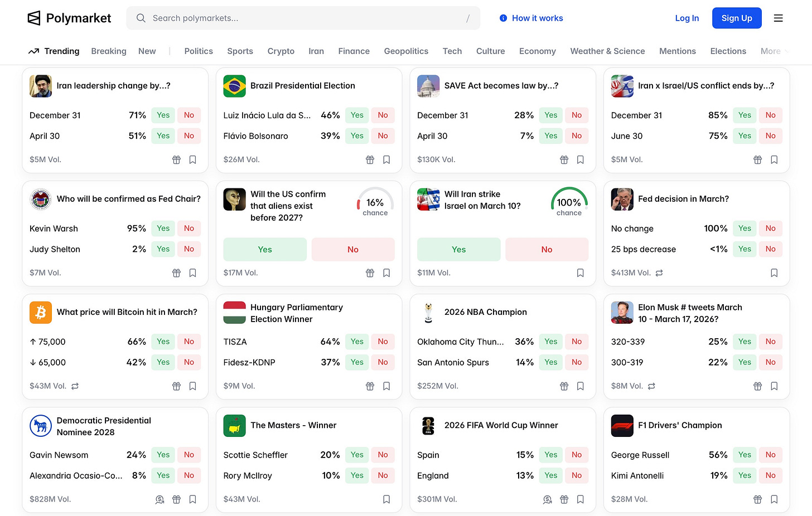Open the 'More' categories dropdown
The width and height of the screenshot is (812, 516).
pyautogui.click(x=772, y=51)
